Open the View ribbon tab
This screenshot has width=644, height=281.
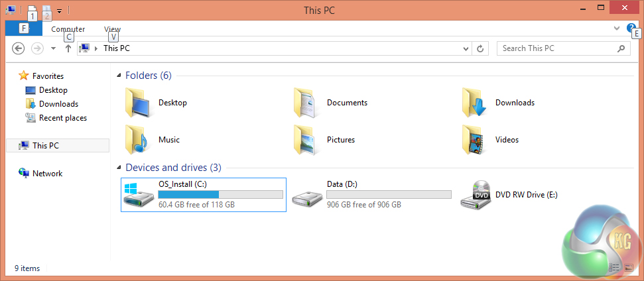[112, 29]
